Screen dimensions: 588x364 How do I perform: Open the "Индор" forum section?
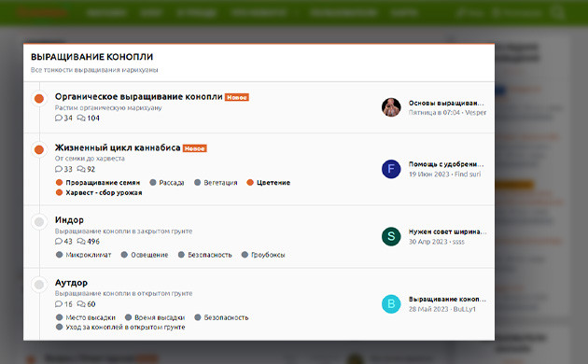coord(69,219)
